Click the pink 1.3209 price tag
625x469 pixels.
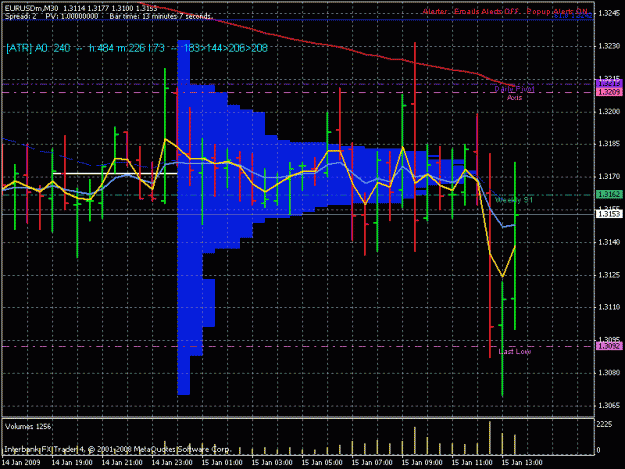click(609, 92)
